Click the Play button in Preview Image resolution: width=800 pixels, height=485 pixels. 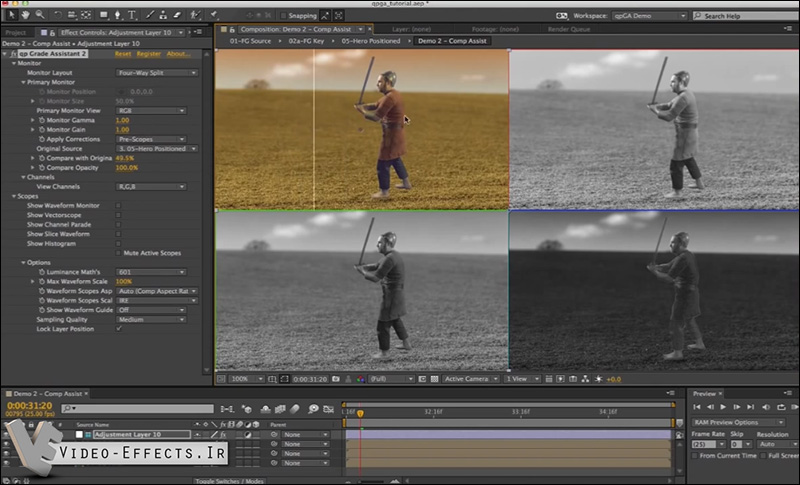(723, 406)
